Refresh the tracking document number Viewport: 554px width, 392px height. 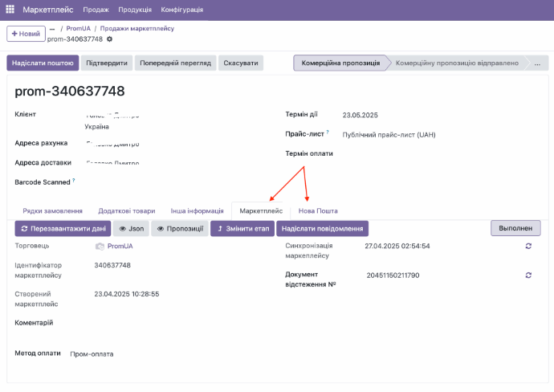point(528,275)
